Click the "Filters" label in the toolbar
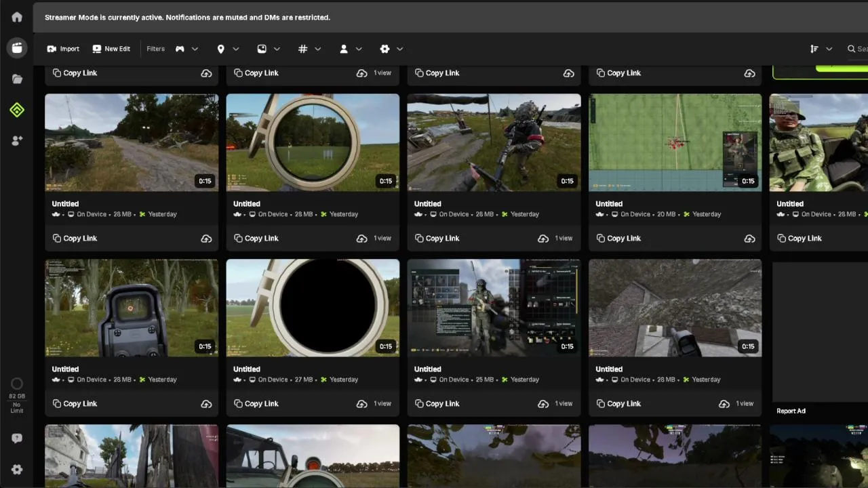The width and height of the screenshot is (868, 488). [155, 49]
